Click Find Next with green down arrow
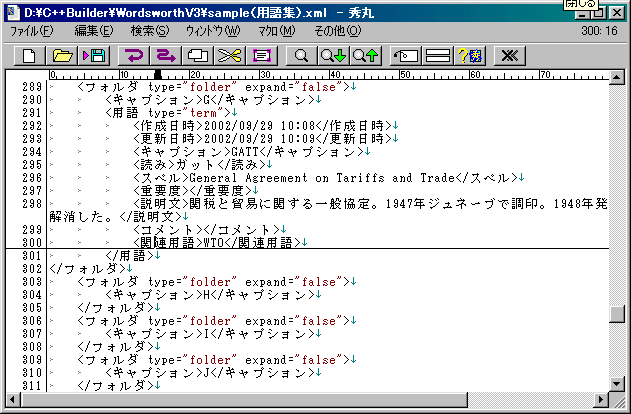The height and width of the screenshot is (414, 631). click(x=332, y=55)
